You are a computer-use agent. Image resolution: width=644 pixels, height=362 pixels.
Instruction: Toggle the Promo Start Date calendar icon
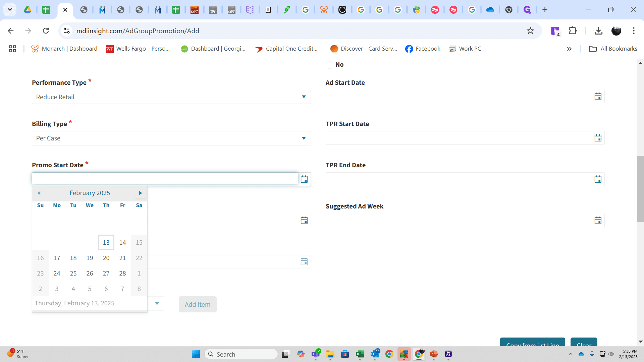coord(304,179)
